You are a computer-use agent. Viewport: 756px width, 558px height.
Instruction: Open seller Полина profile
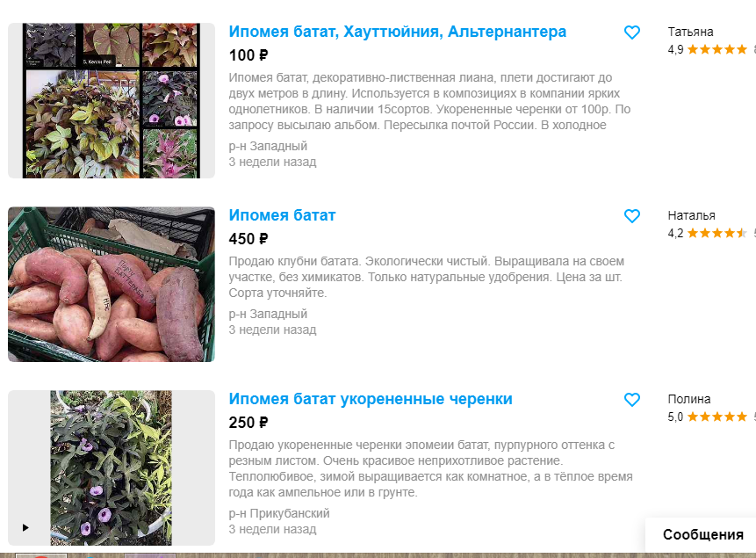coord(689,399)
